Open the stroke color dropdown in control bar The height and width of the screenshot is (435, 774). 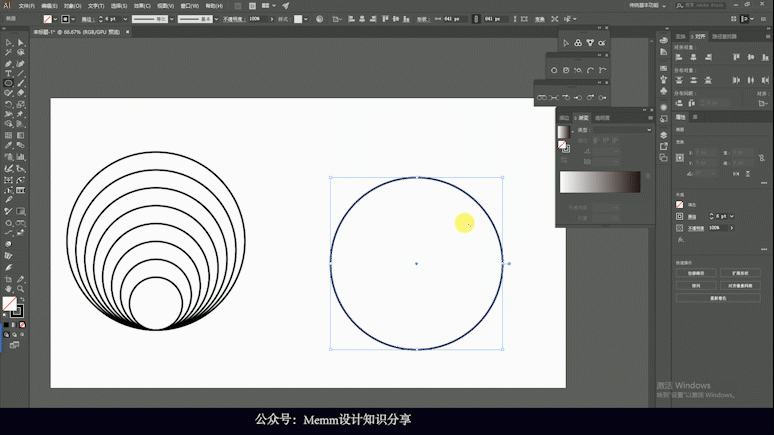click(x=73, y=19)
